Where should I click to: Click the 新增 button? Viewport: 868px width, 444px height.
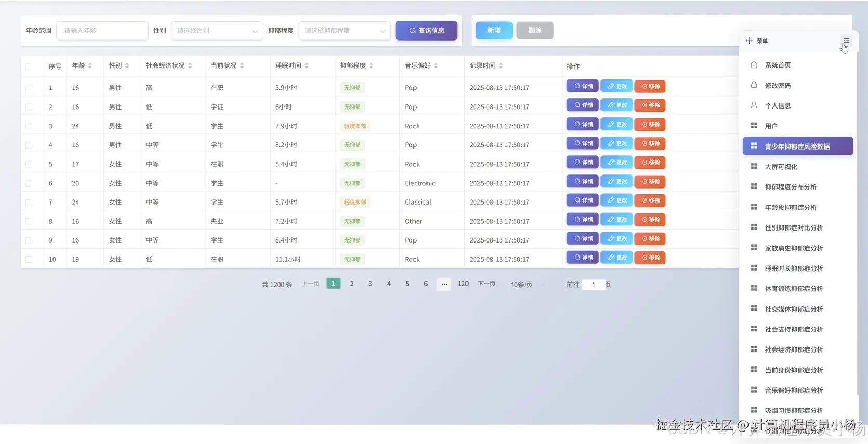pyautogui.click(x=494, y=31)
